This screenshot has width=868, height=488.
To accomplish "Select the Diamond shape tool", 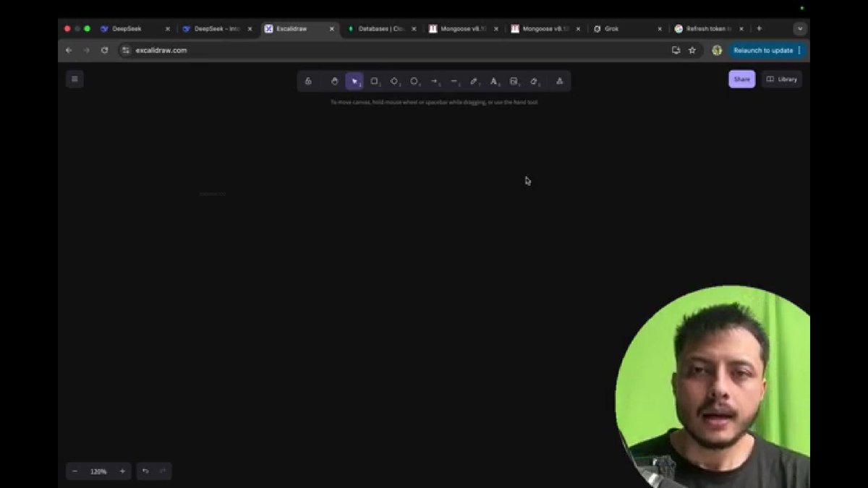I will (x=395, y=81).
